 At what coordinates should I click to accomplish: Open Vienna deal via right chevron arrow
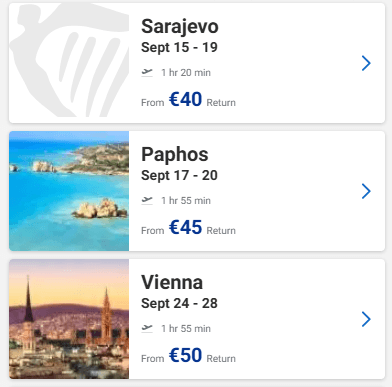[366, 319]
